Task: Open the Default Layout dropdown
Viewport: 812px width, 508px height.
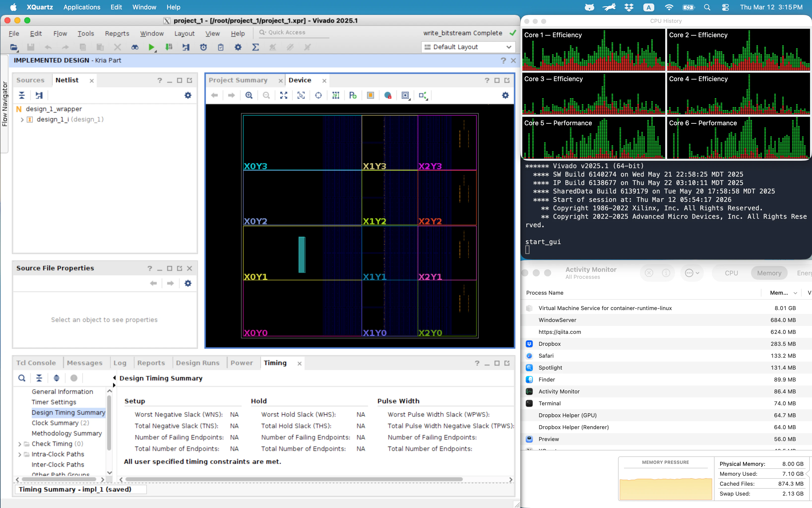Action: pyautogui.click(x=468, y=47)
